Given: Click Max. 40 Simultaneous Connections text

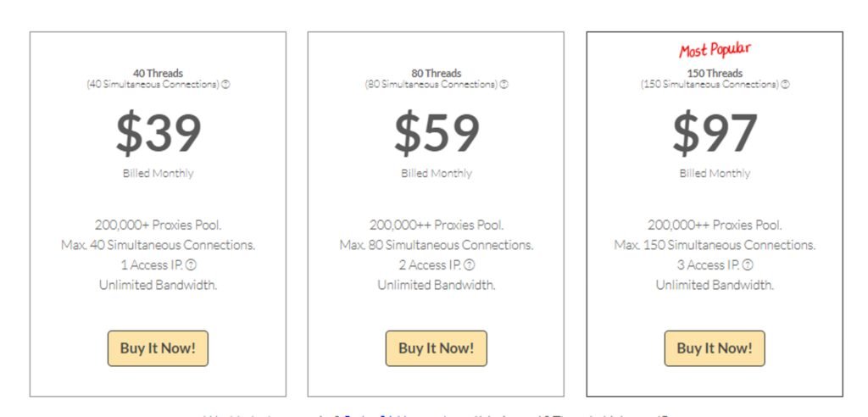Looking at the screenshot, I should [159, 245].
